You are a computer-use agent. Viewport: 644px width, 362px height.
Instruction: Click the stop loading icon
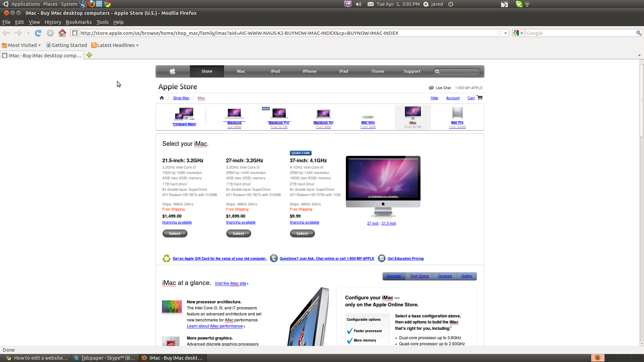(x=50, y=33)
